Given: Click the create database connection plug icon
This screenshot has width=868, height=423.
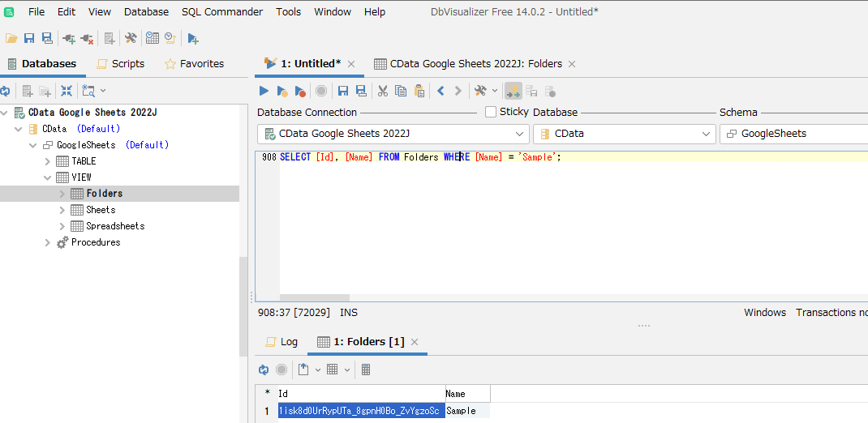Looking at the screenshot, I should (68, 38).
